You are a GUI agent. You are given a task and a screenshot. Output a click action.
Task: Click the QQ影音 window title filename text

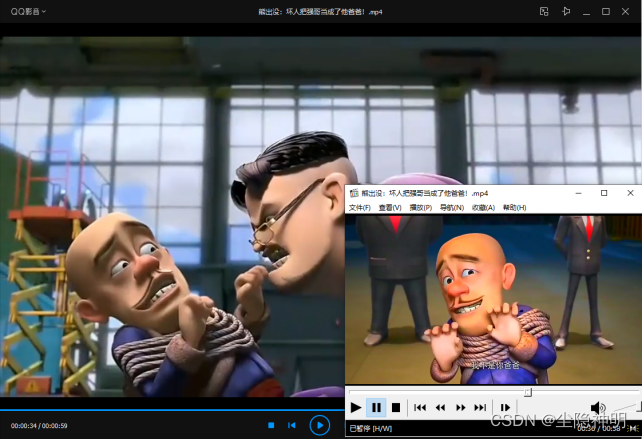point(320,12)
